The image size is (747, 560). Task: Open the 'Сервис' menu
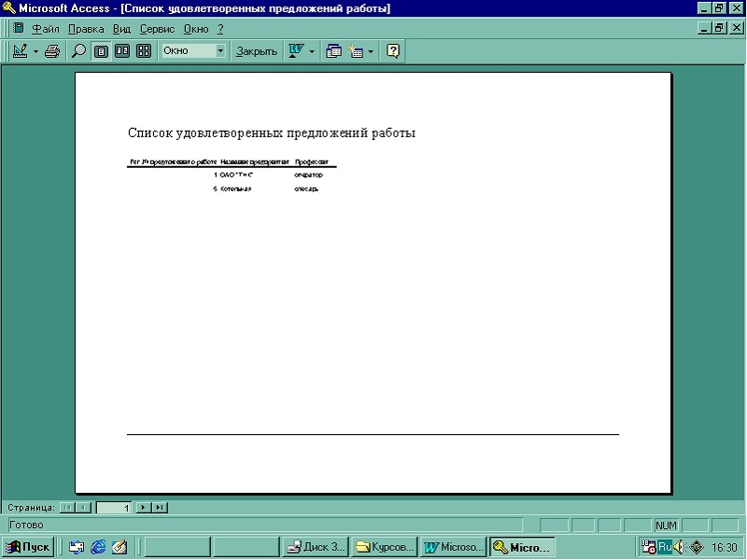click(157, 29)
